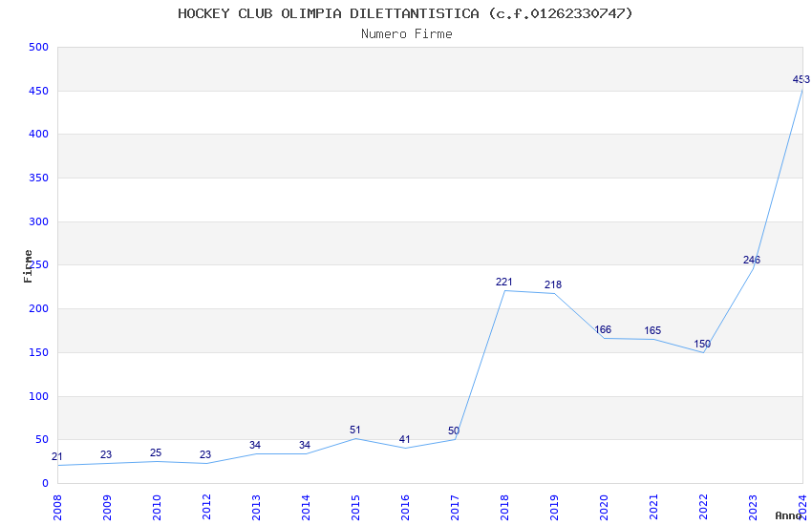The width and height of the screenshot is (812, 525).
Task: Click the data label 50 for 2017
Action: (x=454, y=430)
